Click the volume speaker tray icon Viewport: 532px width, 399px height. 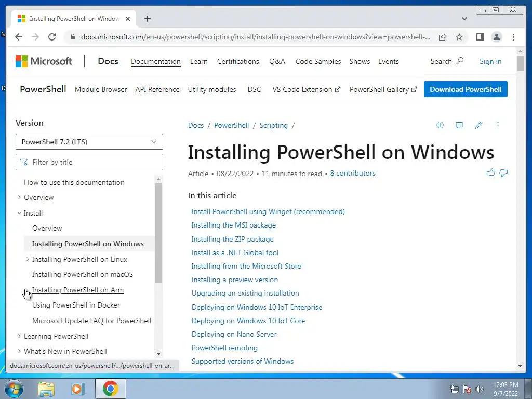[480, 389]
